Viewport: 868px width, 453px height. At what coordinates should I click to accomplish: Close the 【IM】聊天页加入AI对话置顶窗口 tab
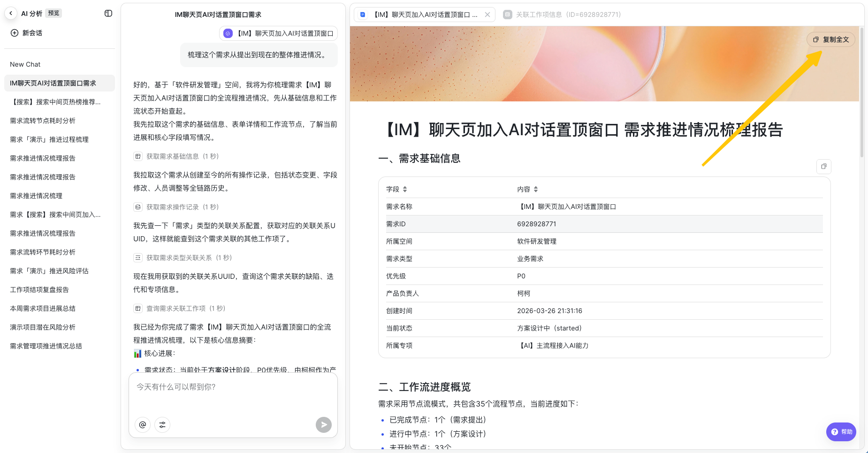click(487, 15)
